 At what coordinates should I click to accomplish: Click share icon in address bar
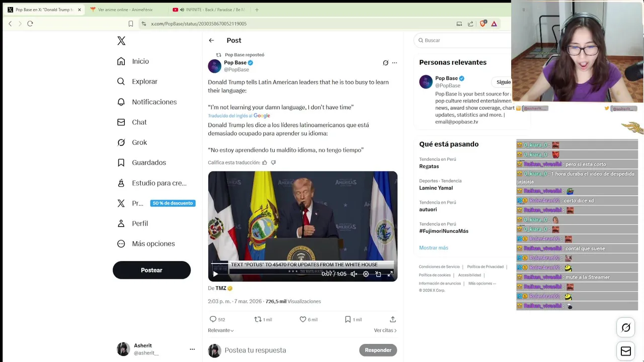[x=470, y=24]
